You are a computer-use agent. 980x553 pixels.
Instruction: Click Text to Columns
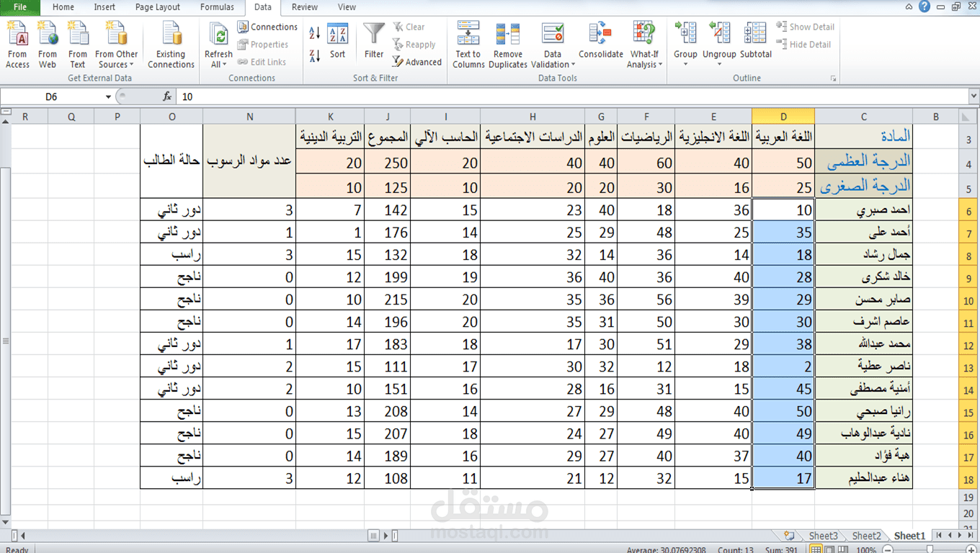tap(468, 45)
